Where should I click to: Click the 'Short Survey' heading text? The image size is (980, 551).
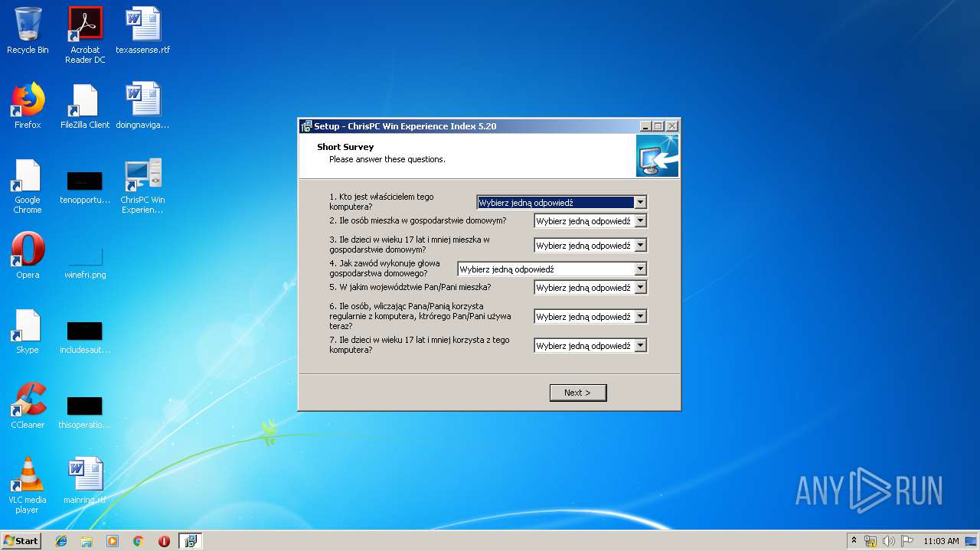(345, 147)
